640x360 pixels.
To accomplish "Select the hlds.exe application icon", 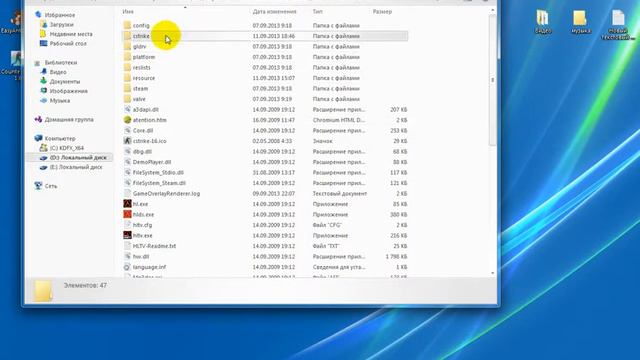I will coord(127,214).
